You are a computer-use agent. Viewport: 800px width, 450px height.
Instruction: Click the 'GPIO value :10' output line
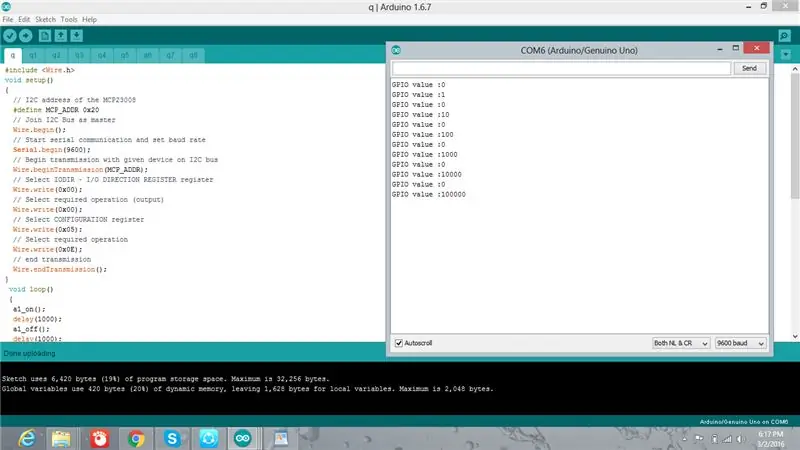tap(420, 115)
